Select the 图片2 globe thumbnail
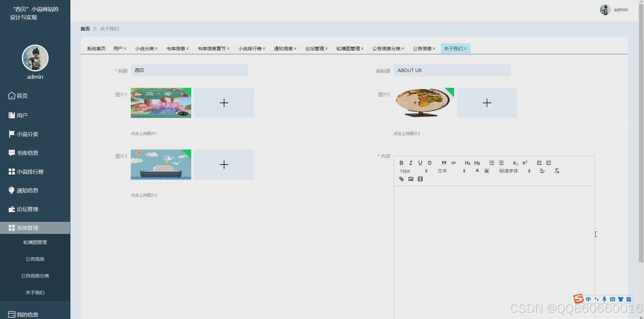The width and height of the screenshot is (644, 319). tap(424, 103)
